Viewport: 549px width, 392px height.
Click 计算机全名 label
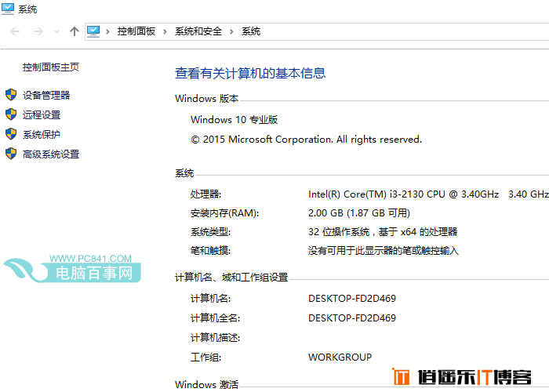pos(216,318)
